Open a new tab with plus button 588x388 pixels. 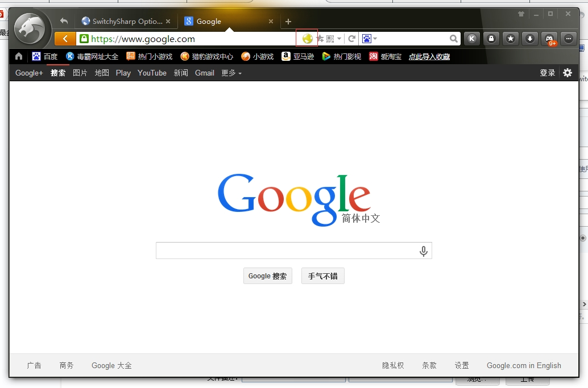coord(288,22)
